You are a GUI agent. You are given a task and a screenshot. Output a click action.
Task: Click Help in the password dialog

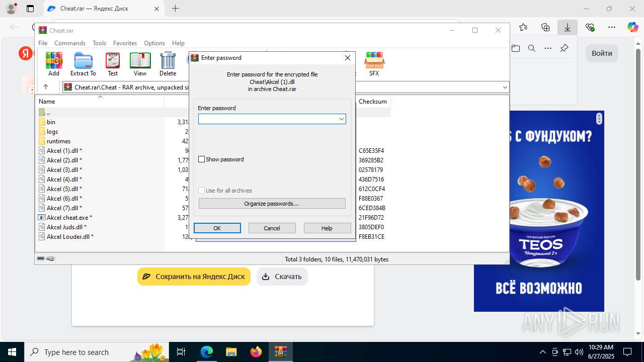327,228
